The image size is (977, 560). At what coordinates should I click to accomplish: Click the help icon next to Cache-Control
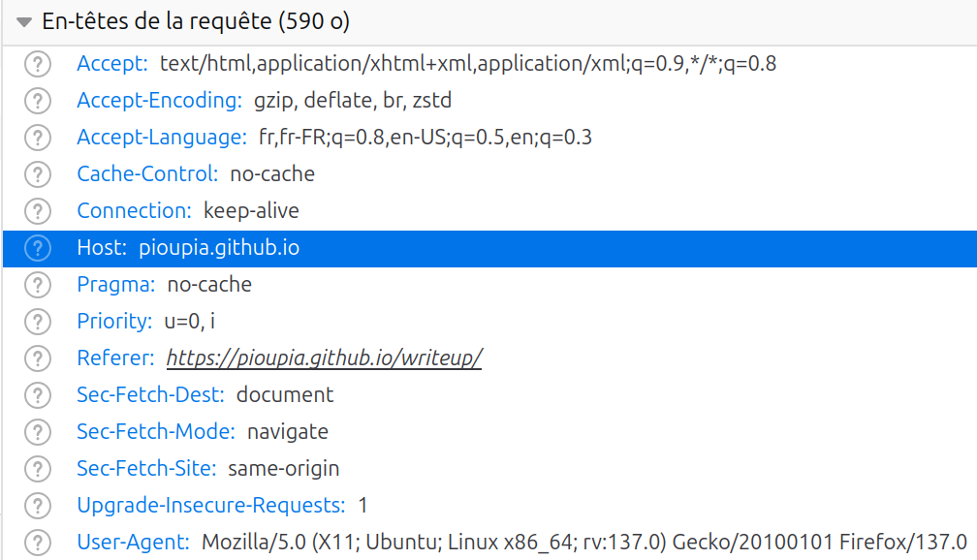[x=37, y=174]
